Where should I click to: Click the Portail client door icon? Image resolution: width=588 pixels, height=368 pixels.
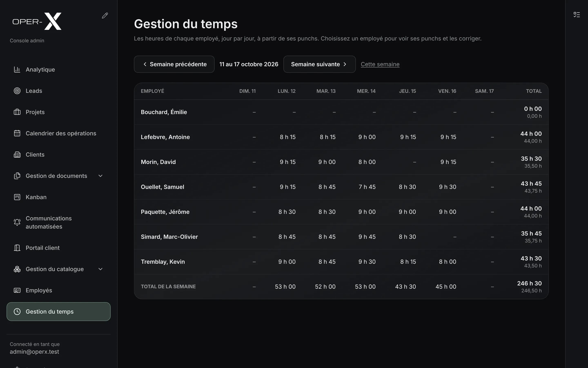pyautogui.click(x=17, y=248)
